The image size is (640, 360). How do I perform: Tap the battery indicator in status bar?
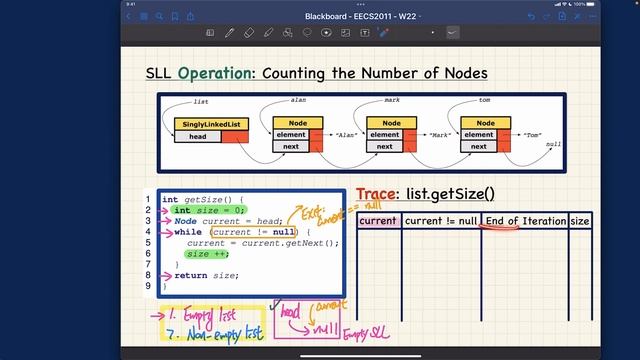(x=590, y=4)
